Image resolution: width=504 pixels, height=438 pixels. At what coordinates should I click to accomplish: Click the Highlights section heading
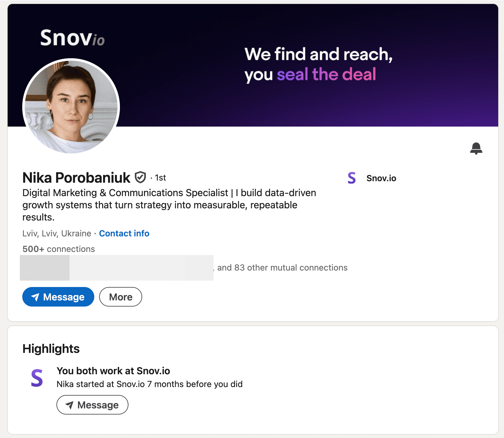(x=51, y=349)
